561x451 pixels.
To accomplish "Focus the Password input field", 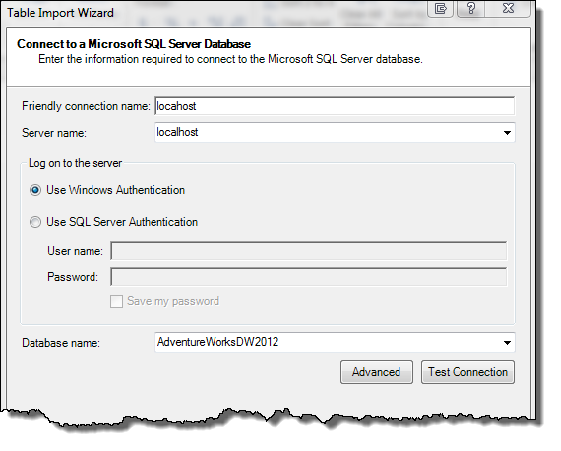I will [308, 277].
